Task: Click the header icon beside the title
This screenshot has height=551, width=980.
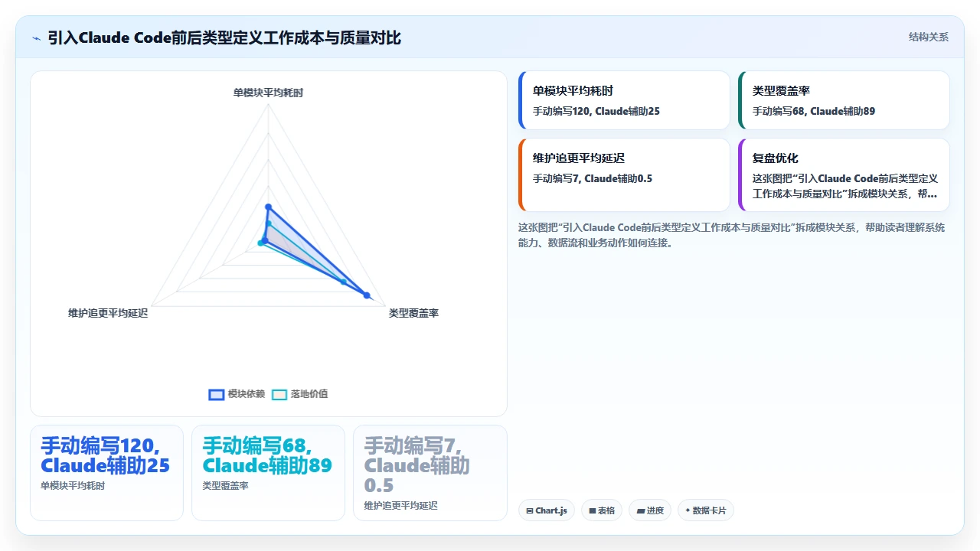Action: [x=36, y=37]
